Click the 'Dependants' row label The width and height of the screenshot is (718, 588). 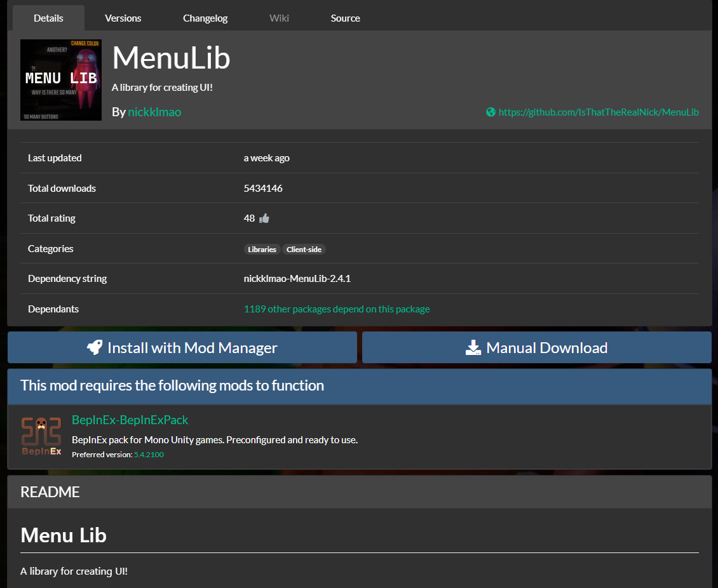(53, 309)
